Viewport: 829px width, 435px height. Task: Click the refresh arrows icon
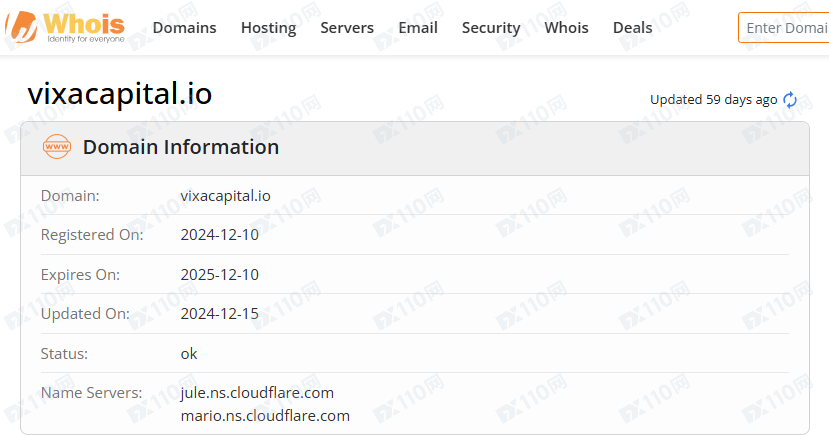pyautogui.click(x=790, y=100)
